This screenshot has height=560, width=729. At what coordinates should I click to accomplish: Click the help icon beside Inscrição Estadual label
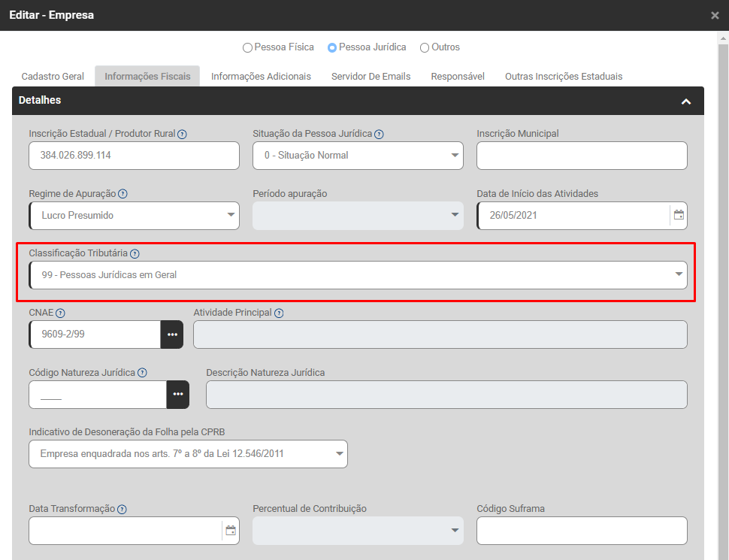pos(182,135)
